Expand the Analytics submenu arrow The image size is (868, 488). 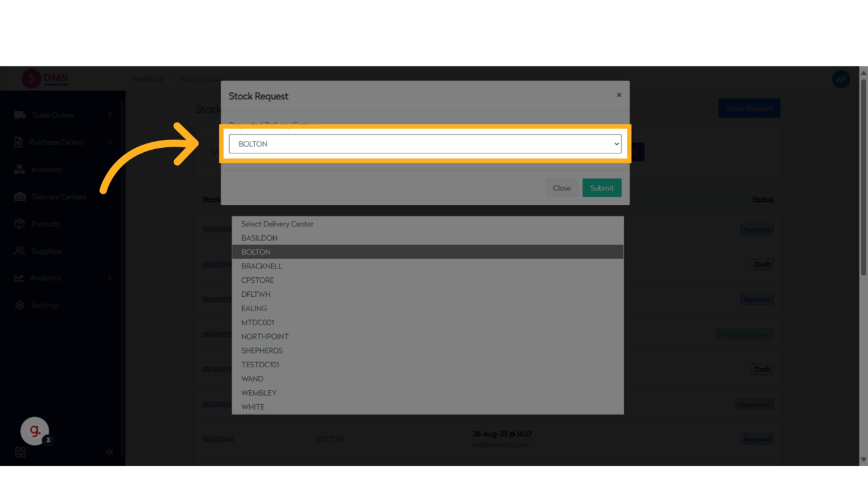pos(110,278)
